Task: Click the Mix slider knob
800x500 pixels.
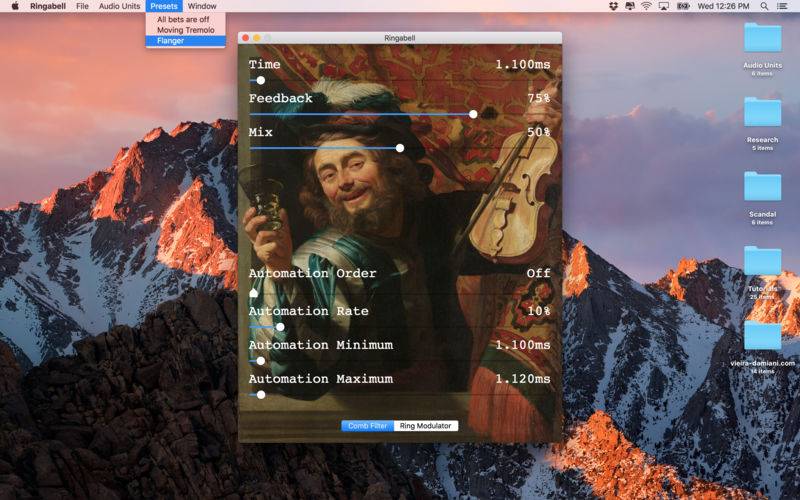Action: (x=400, y=148)
